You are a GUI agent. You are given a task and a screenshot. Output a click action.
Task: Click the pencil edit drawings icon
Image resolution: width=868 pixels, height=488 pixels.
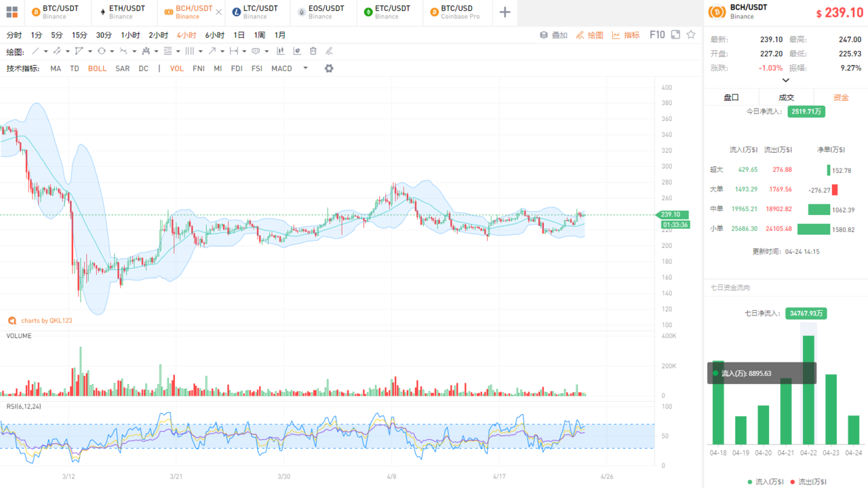tap(329, 51)
